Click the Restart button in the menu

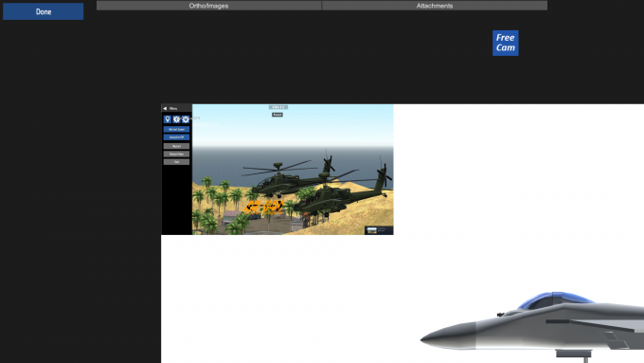click(176, 146)
